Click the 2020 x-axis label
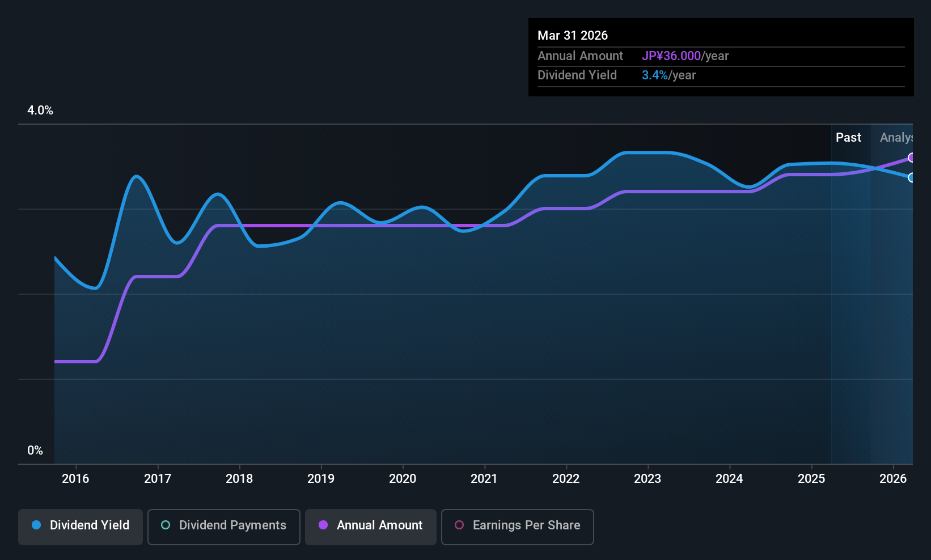 point(403,478)
